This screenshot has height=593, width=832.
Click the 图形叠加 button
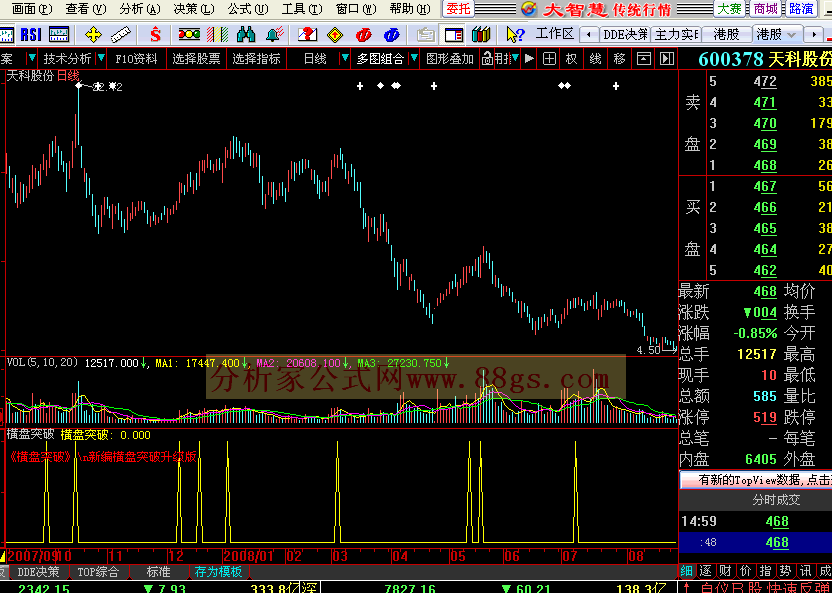(x=449, y=58)
